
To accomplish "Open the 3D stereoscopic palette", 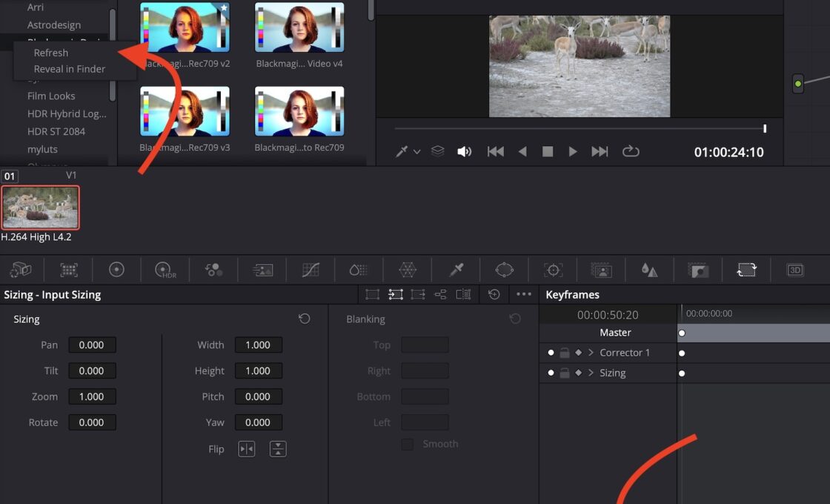I will click(795, 270).
